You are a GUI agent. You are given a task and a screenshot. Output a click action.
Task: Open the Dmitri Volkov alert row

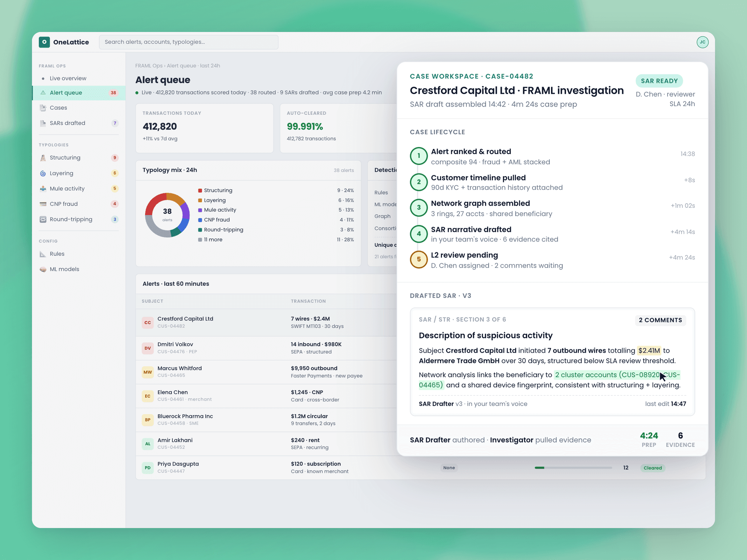coord(266,348)
